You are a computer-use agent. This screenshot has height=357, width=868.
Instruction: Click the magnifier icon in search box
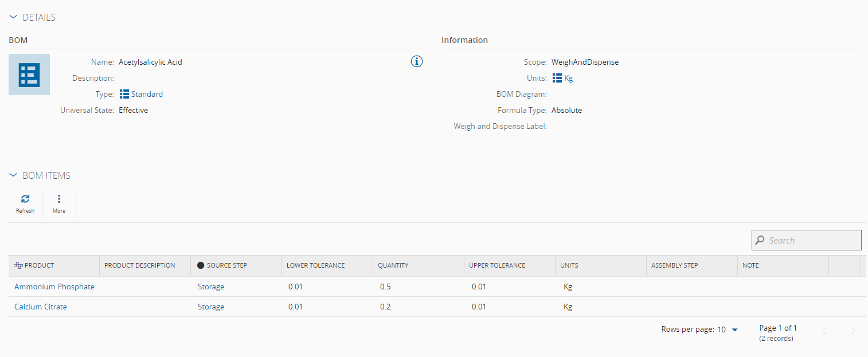(760, 240)
